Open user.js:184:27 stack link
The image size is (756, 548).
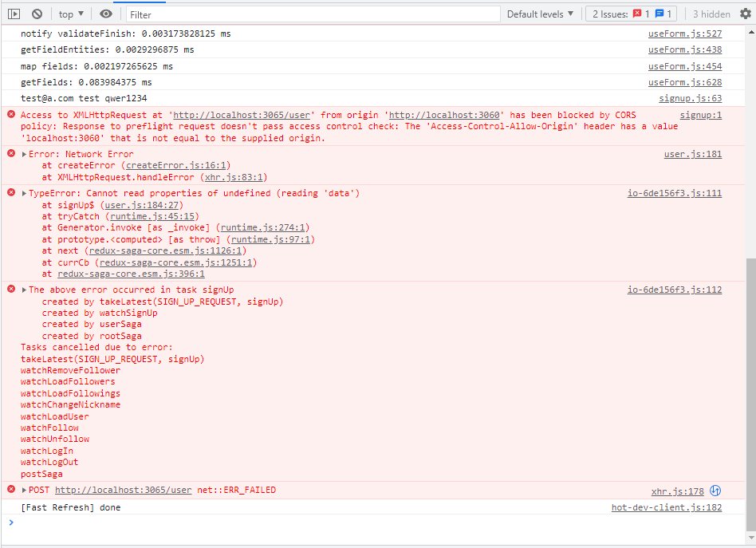142,205
